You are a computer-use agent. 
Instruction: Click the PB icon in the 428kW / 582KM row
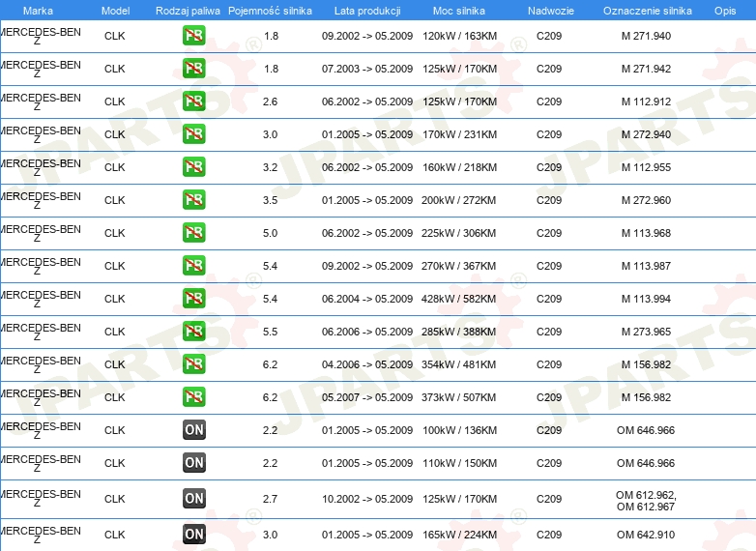click(x=194, y=299)
